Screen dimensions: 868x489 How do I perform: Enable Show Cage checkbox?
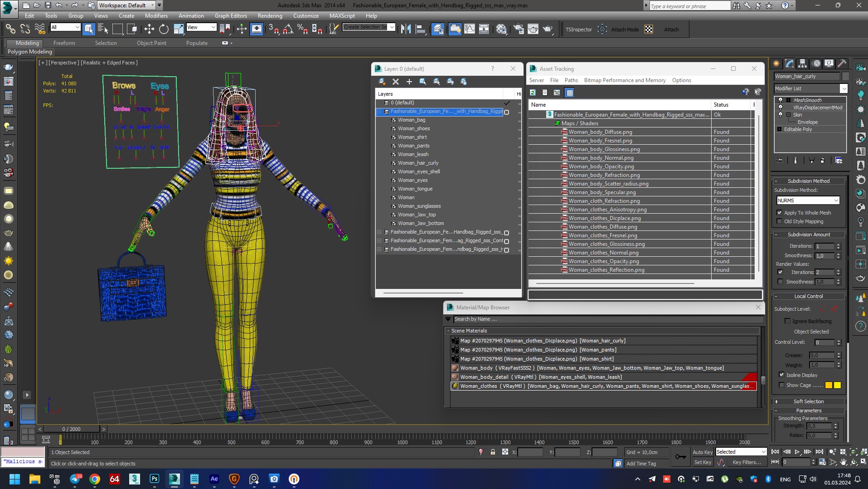click(781, 385)
